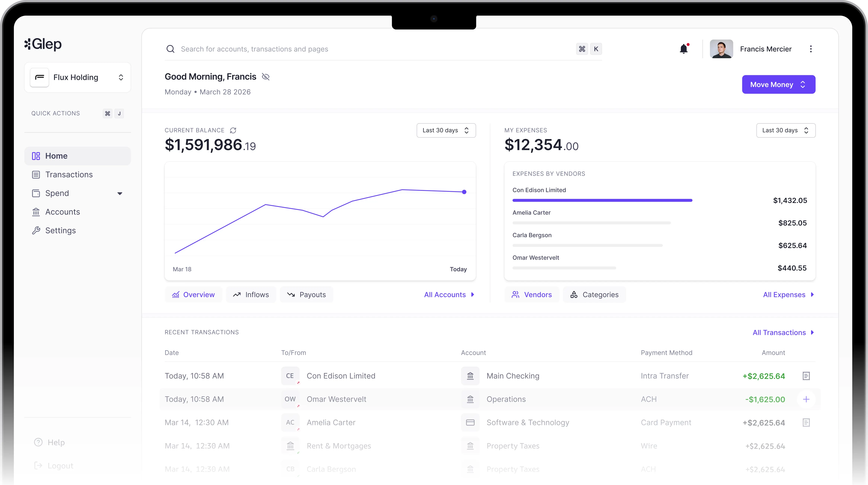
Task: Click the Card Payment method cell
Action: coord(666,422)
